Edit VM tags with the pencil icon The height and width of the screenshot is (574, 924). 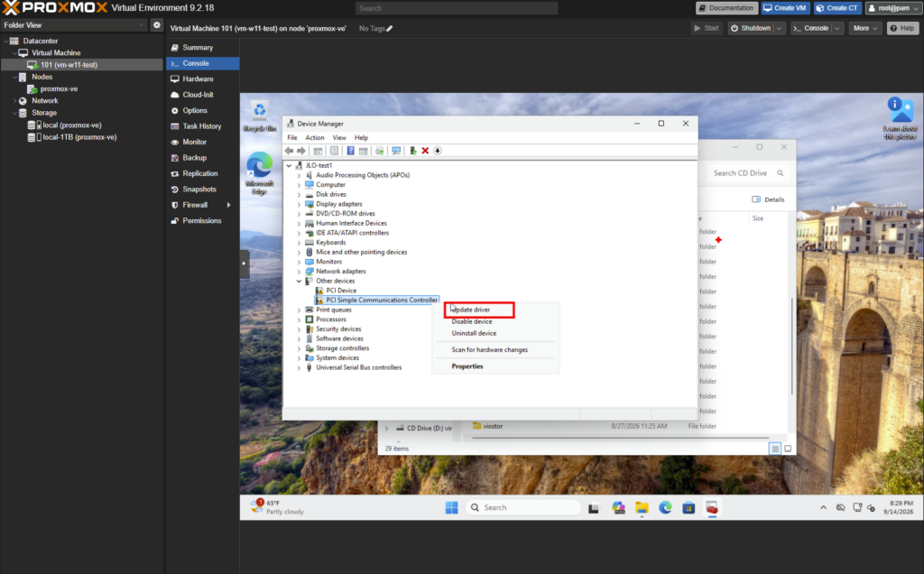tap(390, 28)
